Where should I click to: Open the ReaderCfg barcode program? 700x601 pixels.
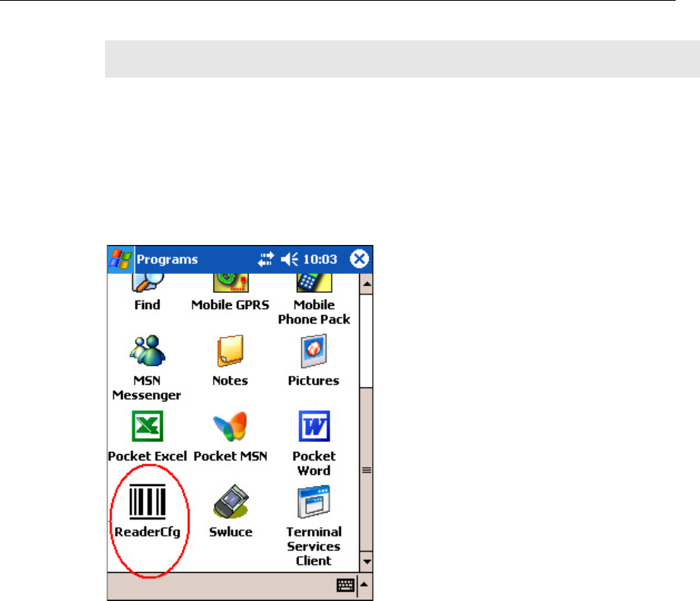pos(148,502)
